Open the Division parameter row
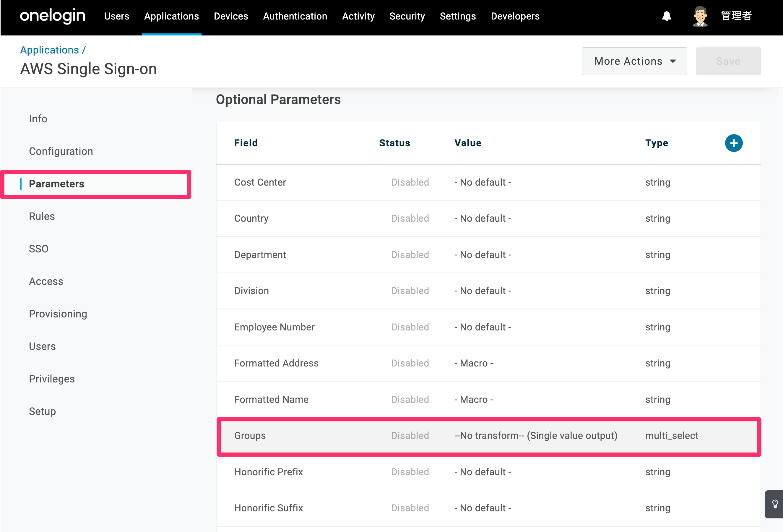The height and width of the screenshot is (532, 783). click(x=488, y=291)
